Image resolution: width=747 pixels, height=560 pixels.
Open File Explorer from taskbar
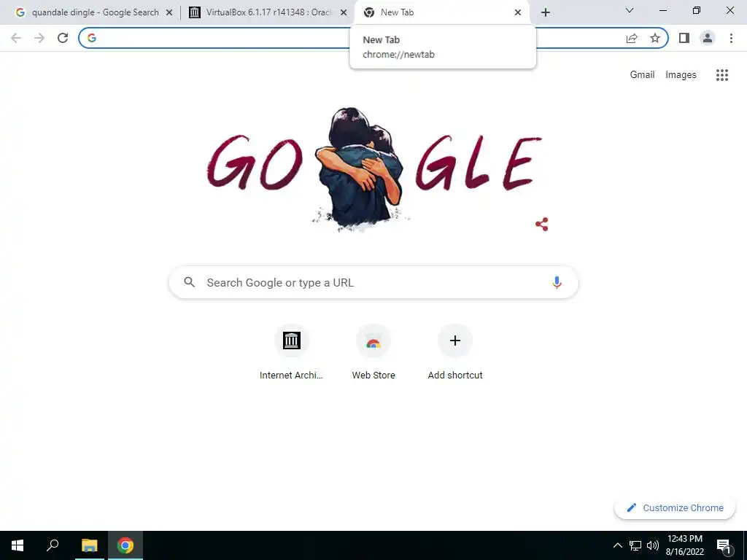tap(89, 545)
